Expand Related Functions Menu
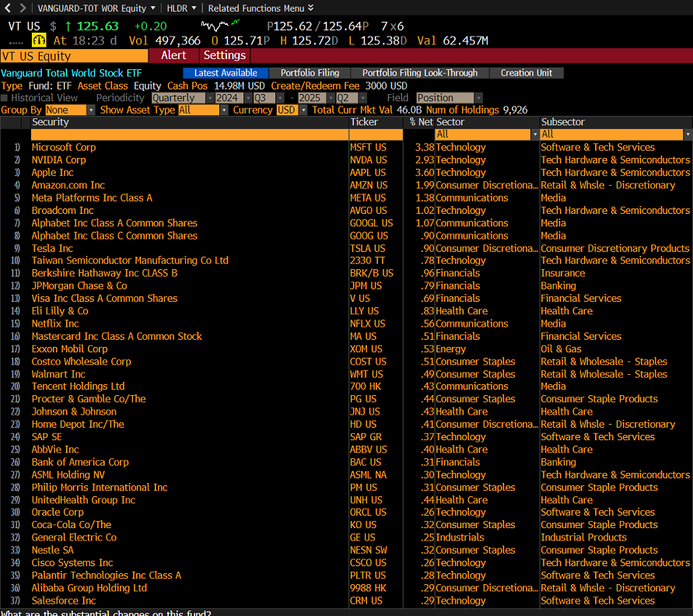The height and width of the screenshot is (616, 693). pyautogui.click(x=261, y=8)
